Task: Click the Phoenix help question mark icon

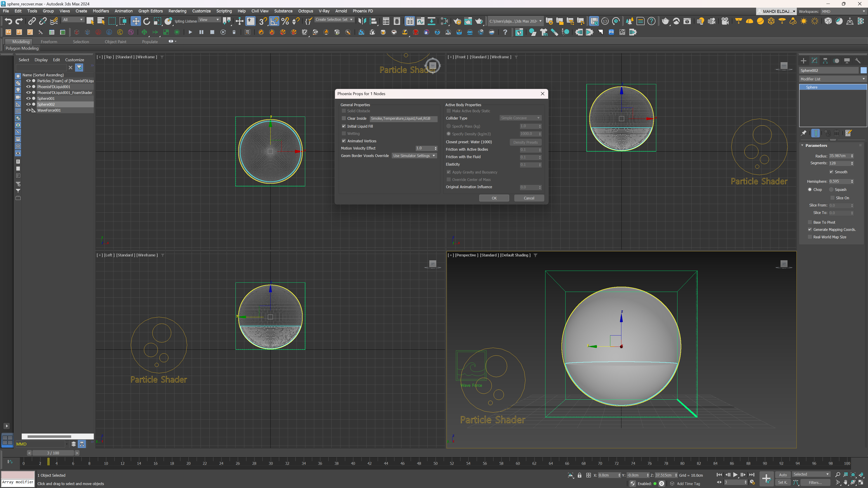Action: pyautogui.click(x=505, y=32)
